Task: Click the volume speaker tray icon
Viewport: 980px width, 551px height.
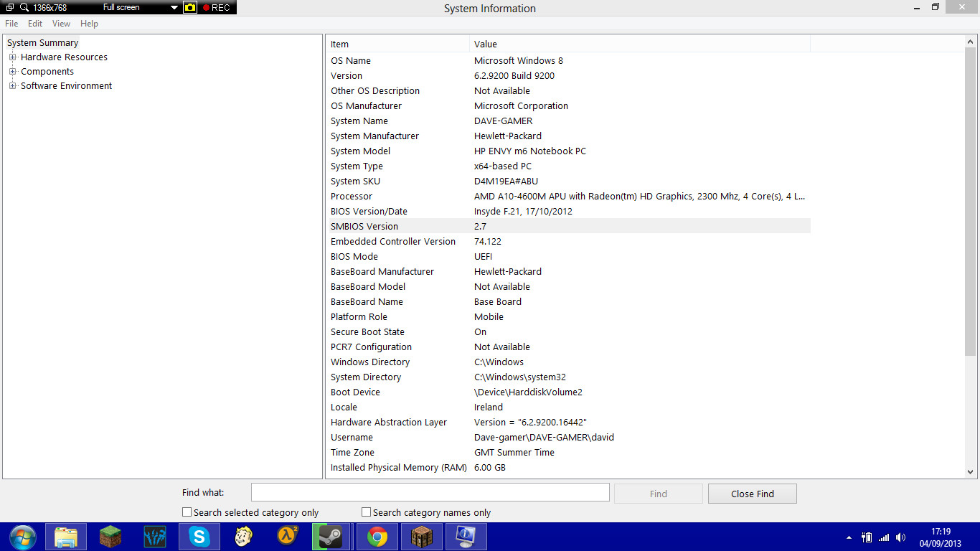Action: 901,537
